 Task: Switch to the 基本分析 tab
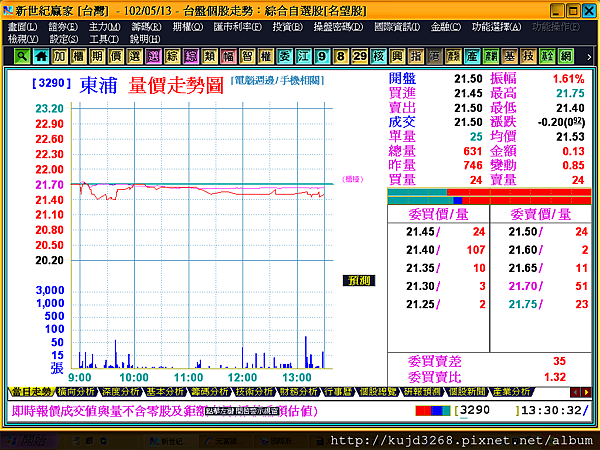tap(165, 392)
